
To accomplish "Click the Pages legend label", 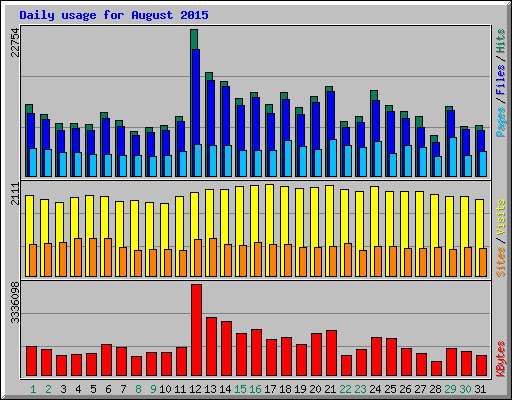I will tap(501, 122).
